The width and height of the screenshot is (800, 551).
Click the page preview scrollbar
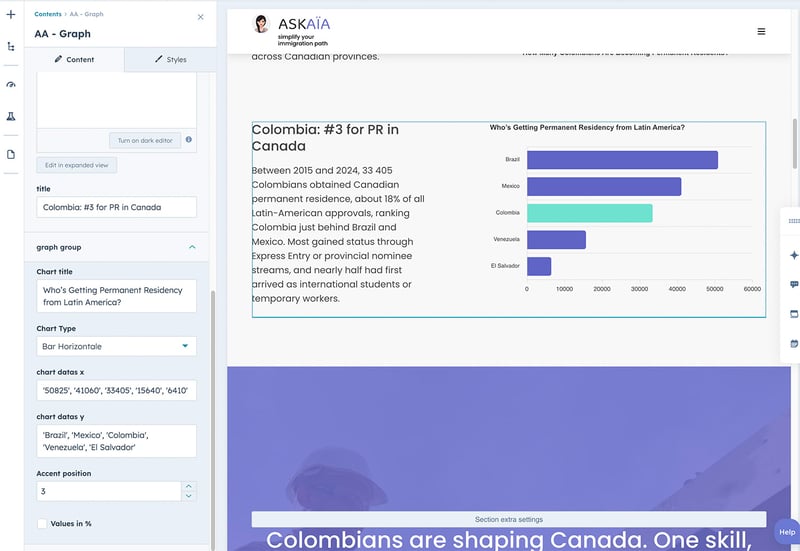pyautogui.click(x=795, y=143)
